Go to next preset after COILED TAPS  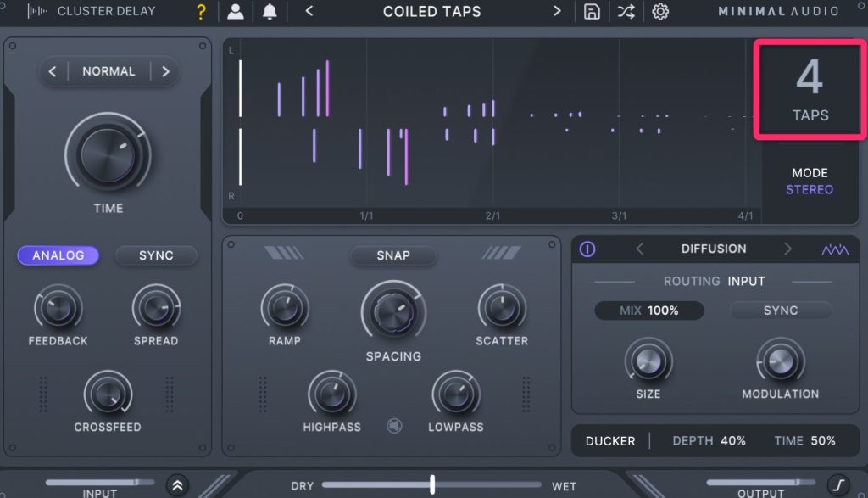click(x=557, y=12)
